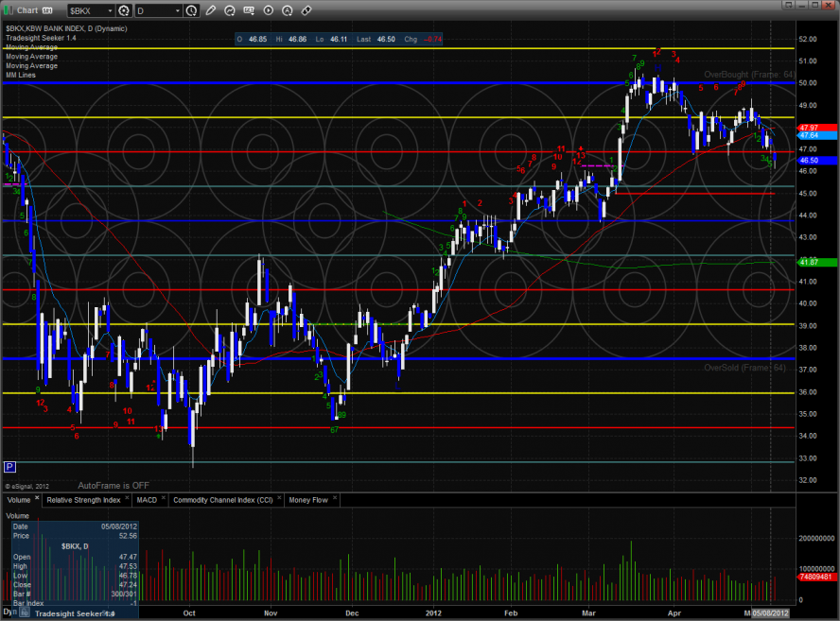Switch to the Relative Strength Index tab
Image resolution: width=840 pixels, height=621 pixels.
pos(85,498)
